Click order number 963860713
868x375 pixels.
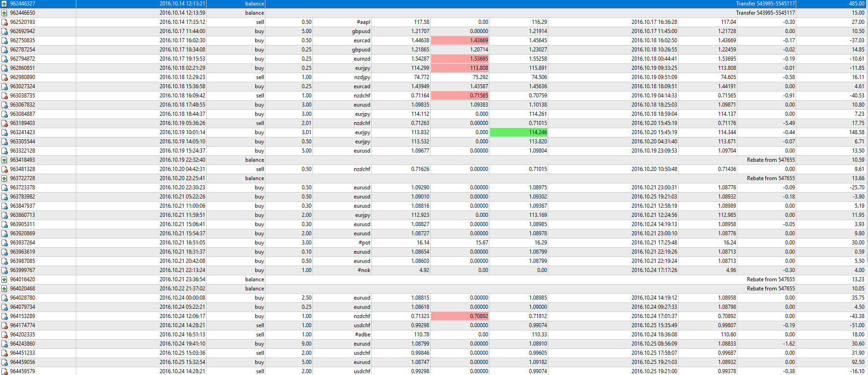(x=23, y=215)
